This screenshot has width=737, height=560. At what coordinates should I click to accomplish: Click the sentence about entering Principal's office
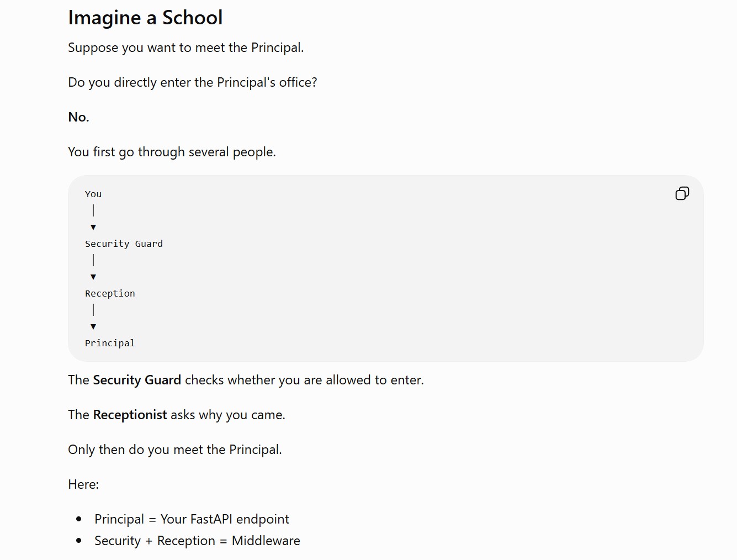pyautogui.click(x=193, y=82)
